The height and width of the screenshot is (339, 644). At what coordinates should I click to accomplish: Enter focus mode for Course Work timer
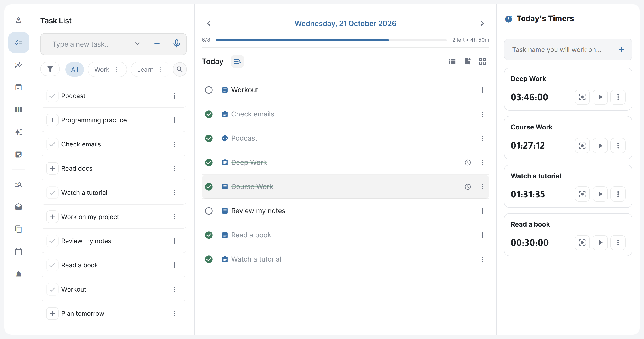coord(582,146)
